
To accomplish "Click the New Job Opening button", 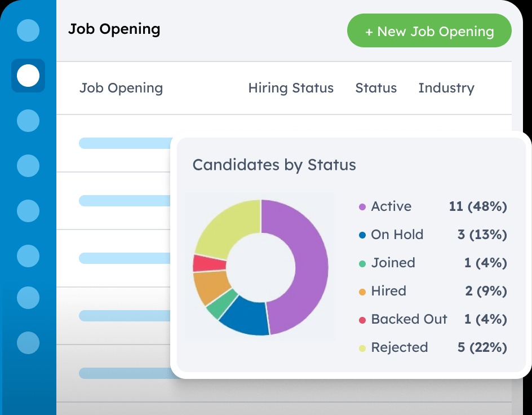I will 429,31.
